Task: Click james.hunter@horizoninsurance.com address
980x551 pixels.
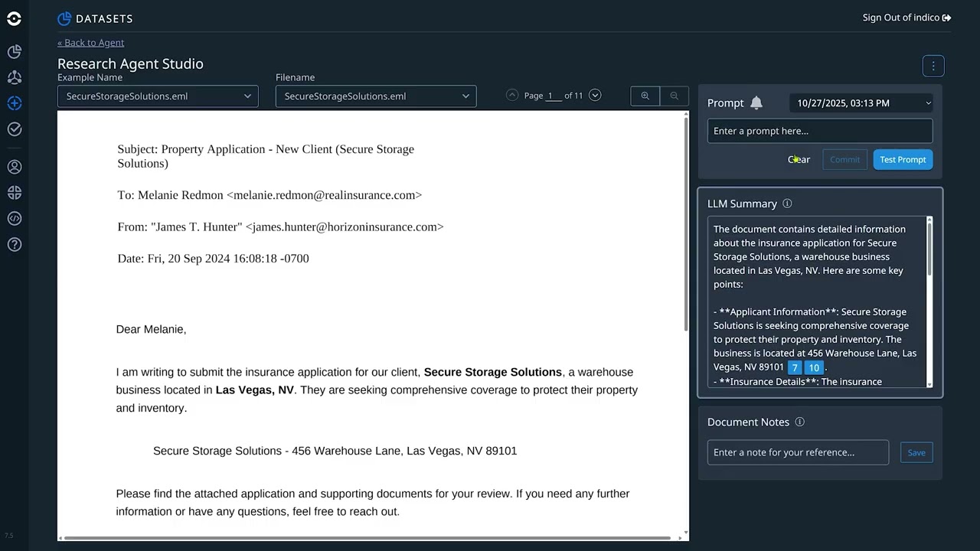Action: click(345, 227)
